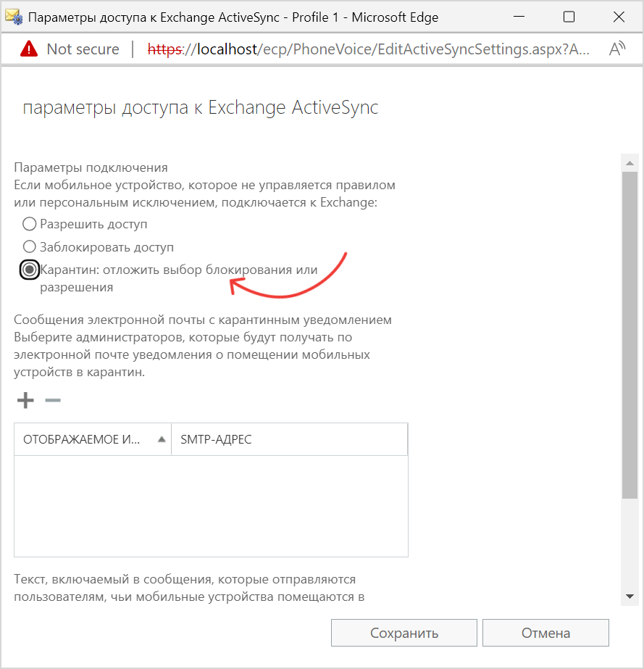The width and height of the screenshot is (644, 669).
Task: Sort by ОТОБРАЖАЕМОЕ ИМЯ column arrow
Action: [x=162, y=439]
